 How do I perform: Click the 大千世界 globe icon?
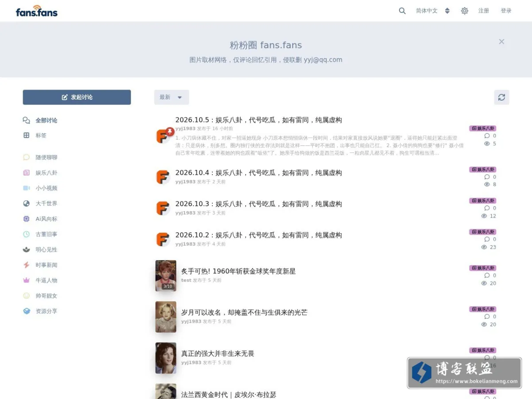27,203
